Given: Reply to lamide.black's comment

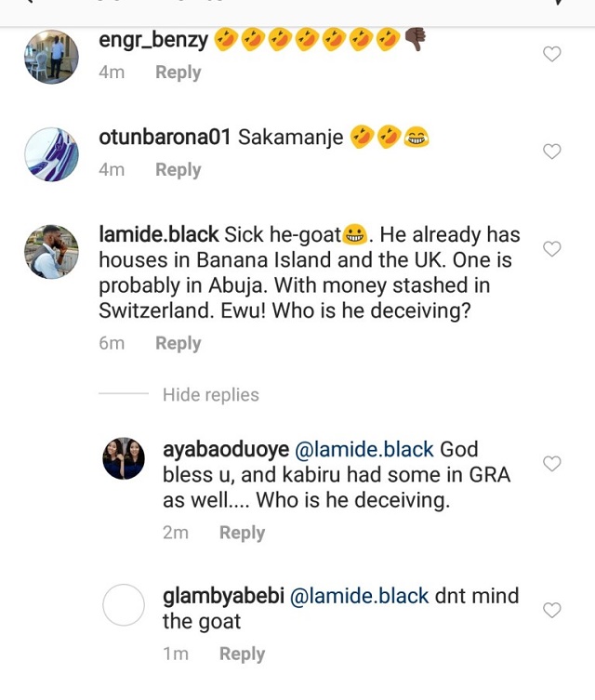Looking at the screenshot, I should click(178, 343).
